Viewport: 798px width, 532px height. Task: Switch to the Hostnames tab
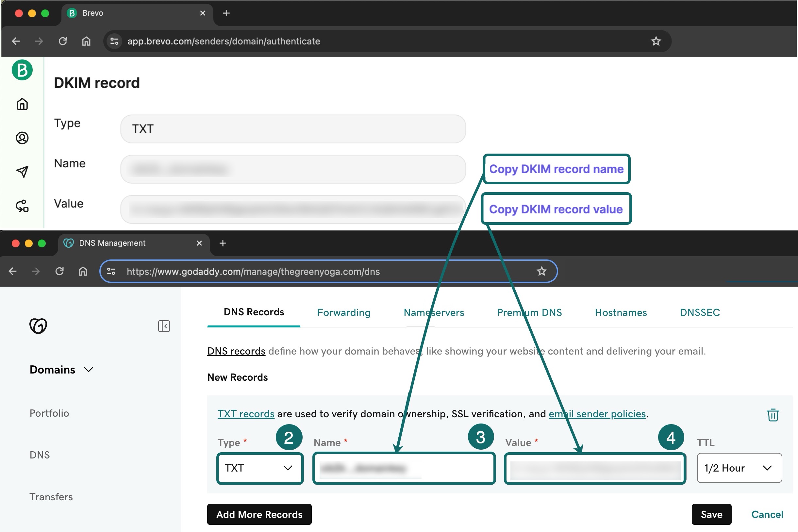click(621, 312)
